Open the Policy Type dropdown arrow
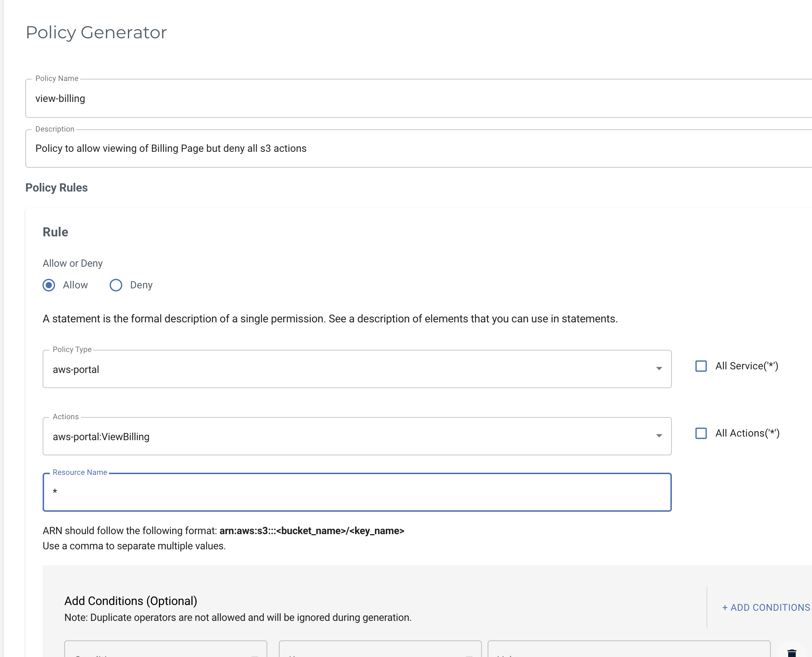 coord(659,369)
